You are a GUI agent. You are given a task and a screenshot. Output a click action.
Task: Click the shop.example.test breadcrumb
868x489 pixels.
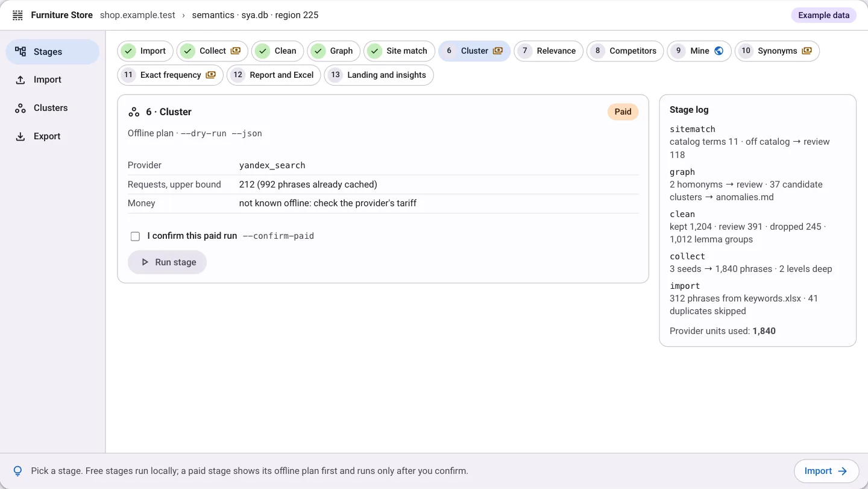point(137,15)
